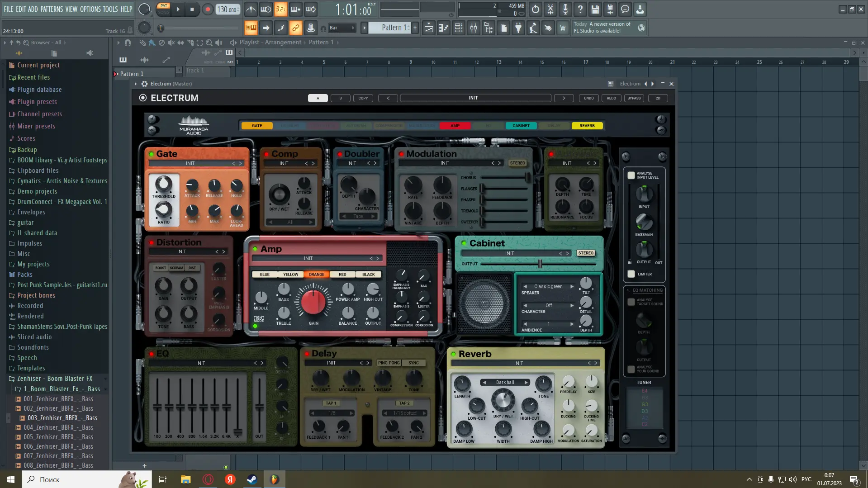Click the COPY button in Electrum
868x488 pixels.
[363, 98]
